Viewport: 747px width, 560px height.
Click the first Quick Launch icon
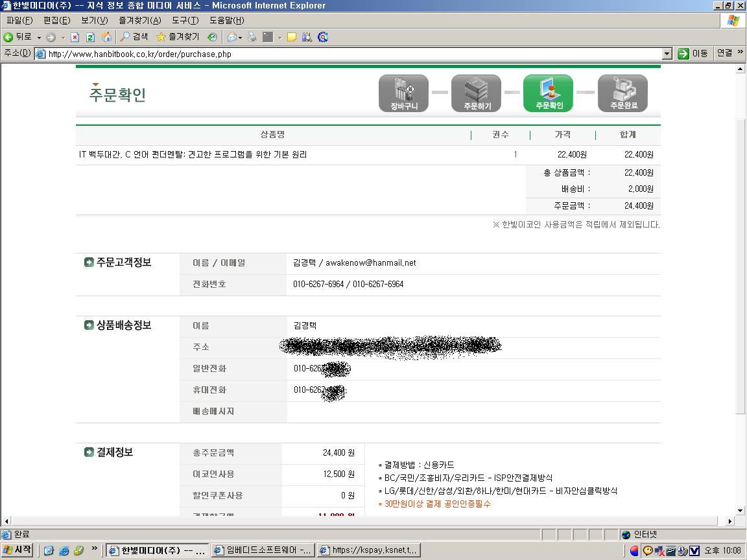point(49,550)
